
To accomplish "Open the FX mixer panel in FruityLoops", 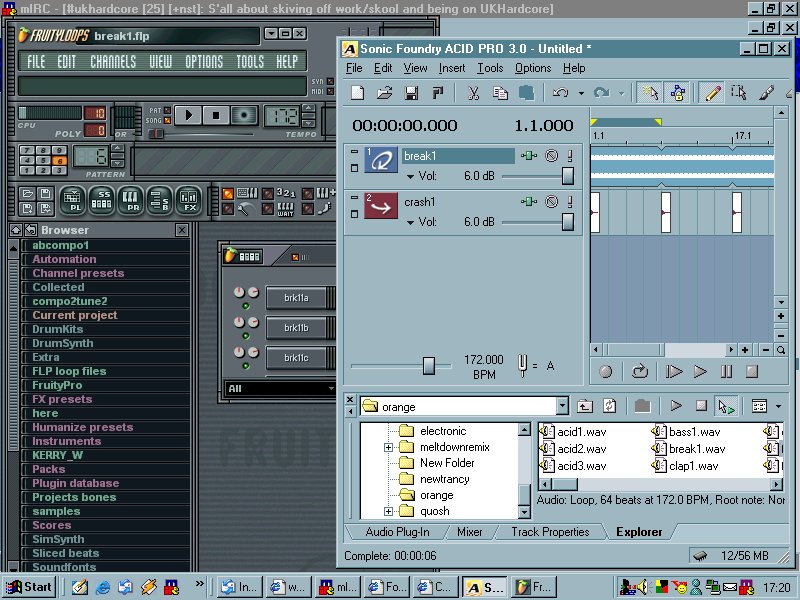I will tap(189, 199).
